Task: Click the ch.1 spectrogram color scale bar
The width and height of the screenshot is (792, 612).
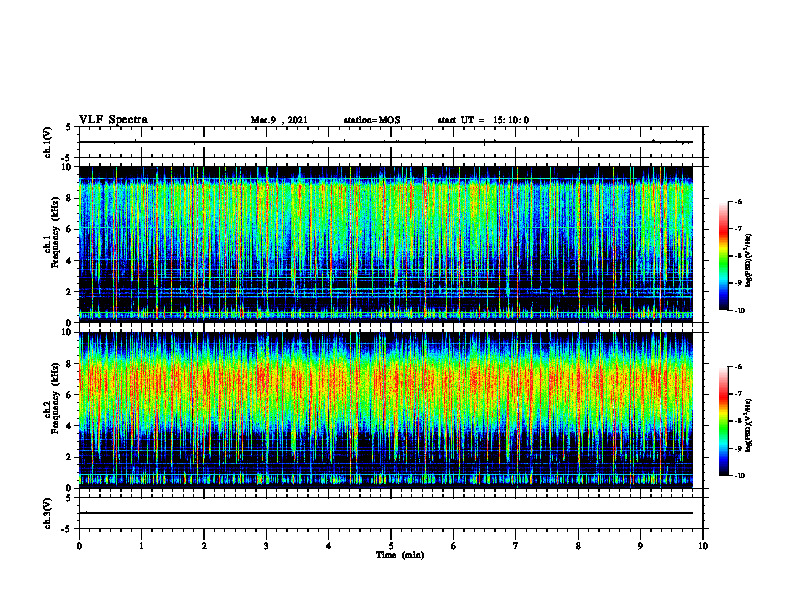Action: click(724, 256)
